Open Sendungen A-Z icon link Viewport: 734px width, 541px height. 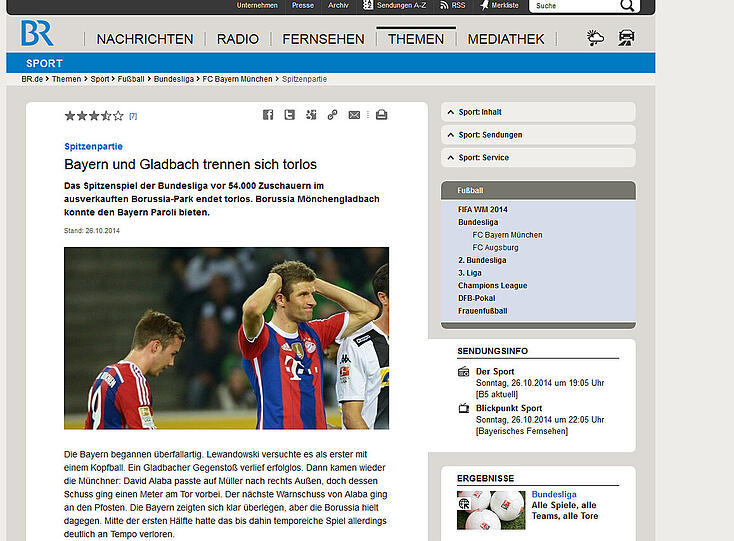coord(368,5)
